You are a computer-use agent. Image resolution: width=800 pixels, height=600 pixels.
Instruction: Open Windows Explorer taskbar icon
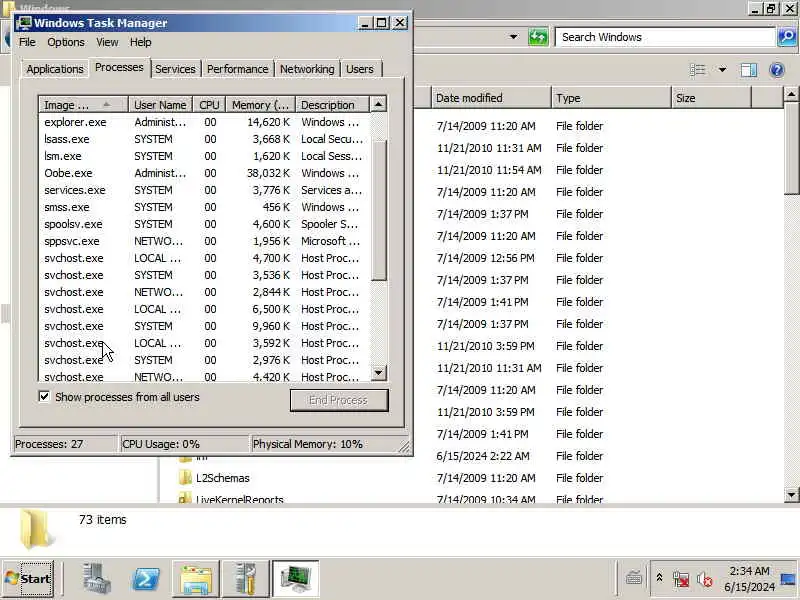point(195,579)
